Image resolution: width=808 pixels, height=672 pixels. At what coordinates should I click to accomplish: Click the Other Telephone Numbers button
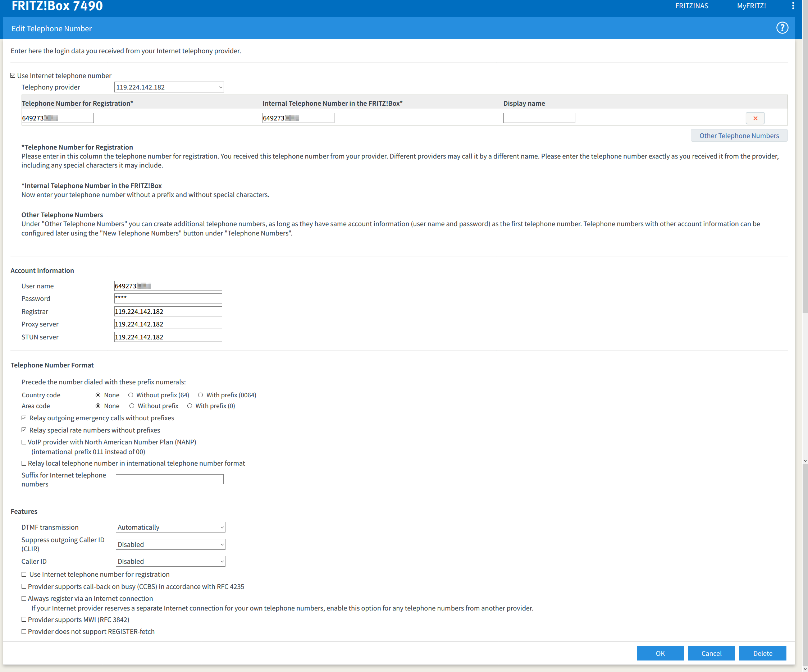pyautogui.click(x=739, y=136)
